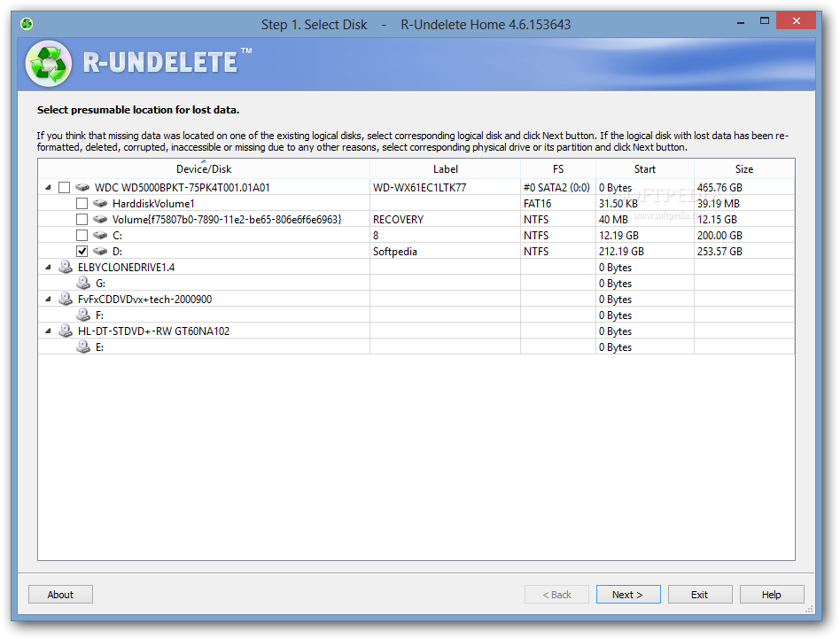Screen dimensions: 840x639
Task: Sort by the Start column header
Action: (645, 169)
